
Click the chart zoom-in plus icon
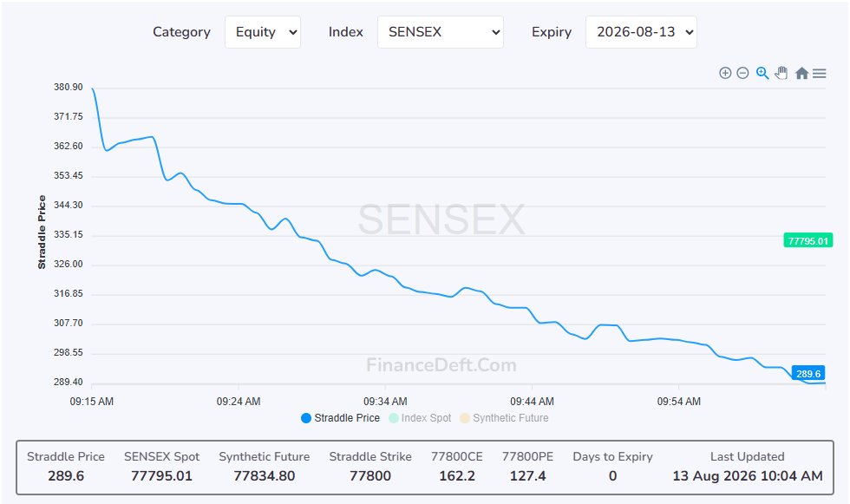725,73
